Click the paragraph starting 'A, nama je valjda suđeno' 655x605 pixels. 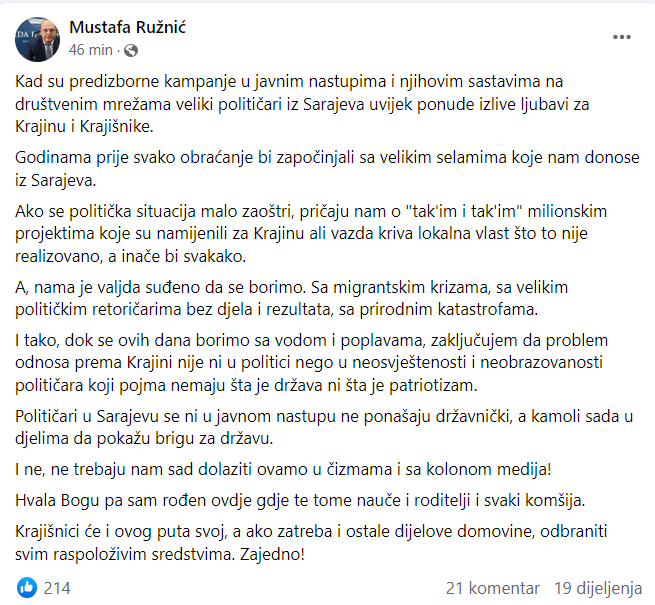292,298
